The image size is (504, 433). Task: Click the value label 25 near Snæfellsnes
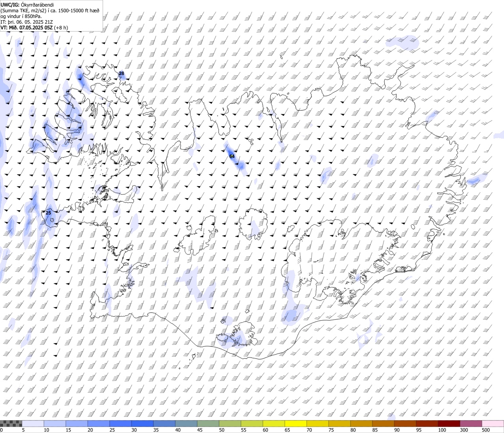(x=48, y=213)
